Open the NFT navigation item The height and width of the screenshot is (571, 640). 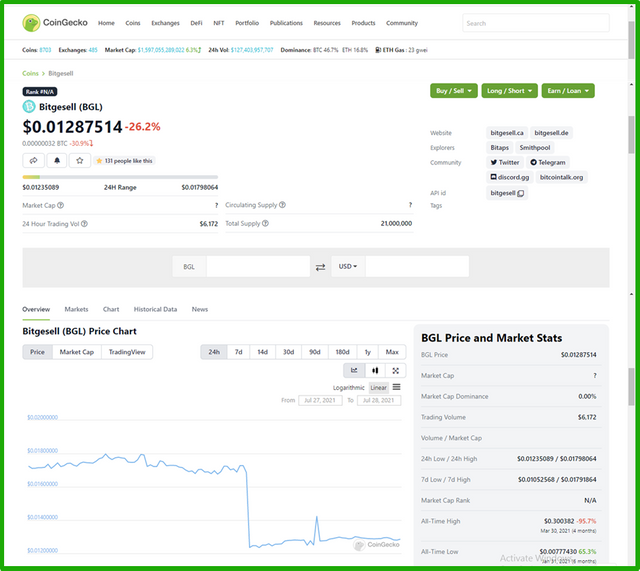click(218, 23)
